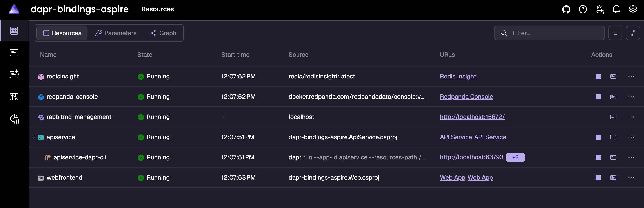Click the dapr run command source cell
The image size is (644, 208).
pos(357,157)
